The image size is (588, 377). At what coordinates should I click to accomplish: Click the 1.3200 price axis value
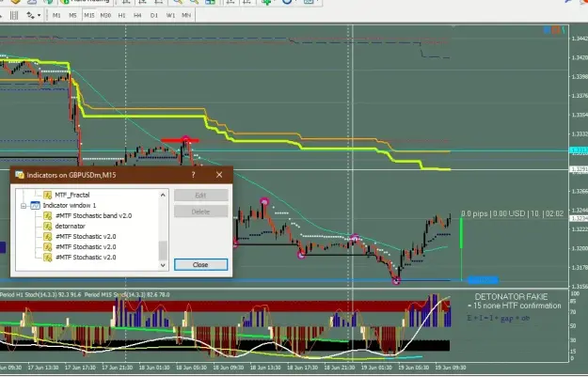tap(579, 248)
